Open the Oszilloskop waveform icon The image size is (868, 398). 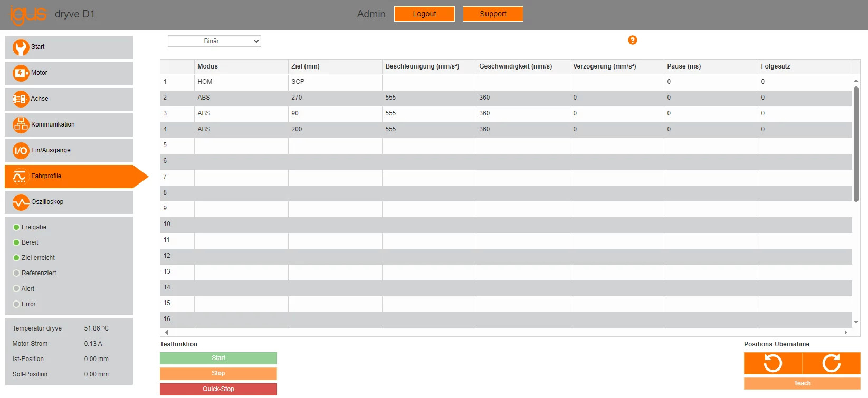(x=21, y=202)
